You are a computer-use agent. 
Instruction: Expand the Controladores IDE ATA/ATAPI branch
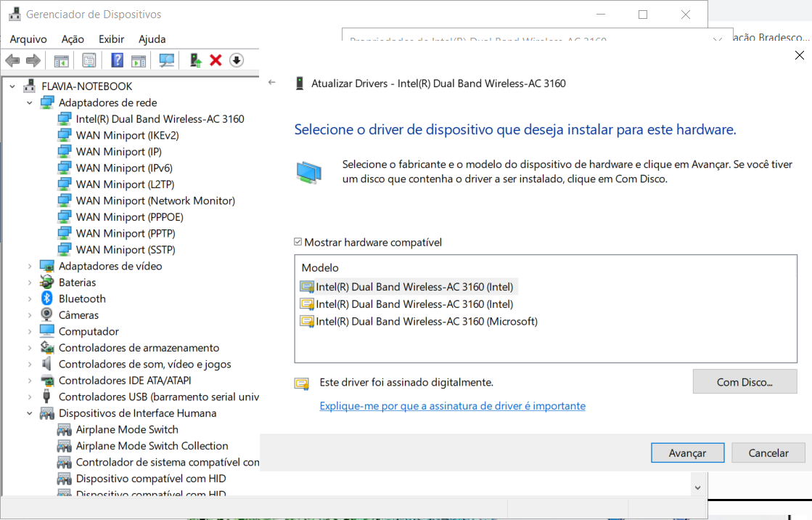30,381
